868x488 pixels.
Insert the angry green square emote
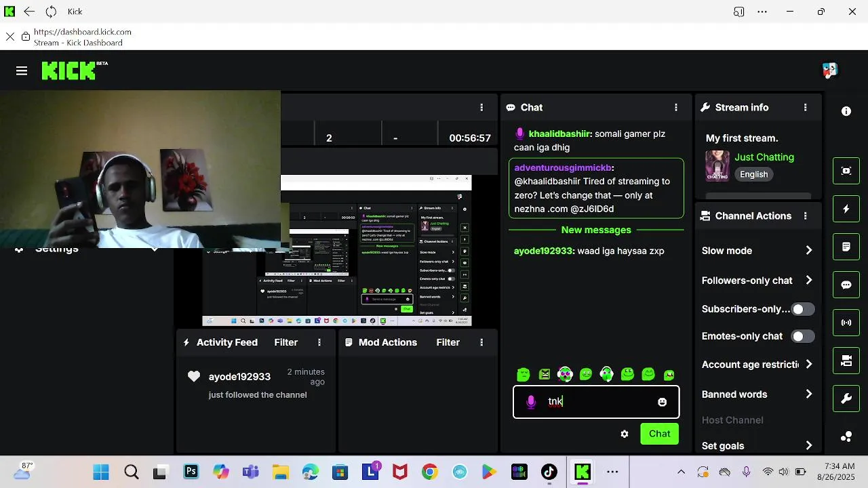click(545, 374)
